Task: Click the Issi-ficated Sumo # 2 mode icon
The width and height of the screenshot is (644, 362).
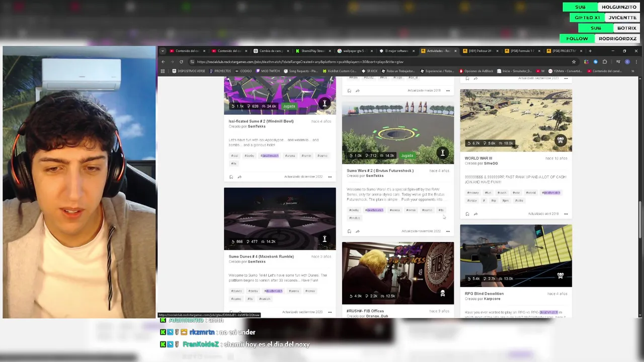Action: (325, 104)
